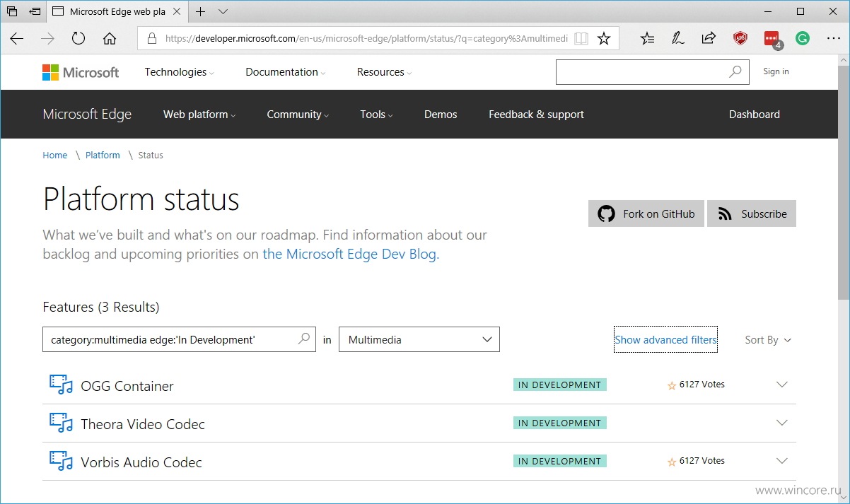Open the browser Settings and more menu
The width and height of the screenshot is (850, 504).
(x=832, y=39)
